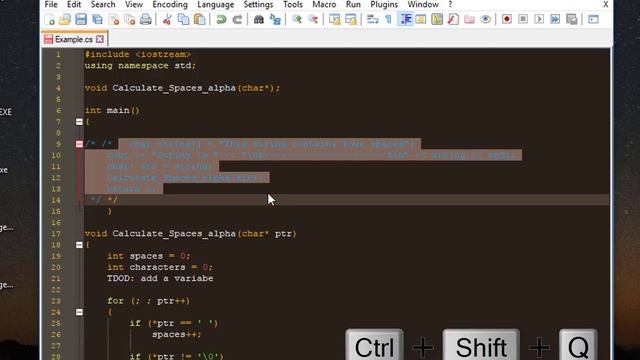Open the Plugins menu
Image resolution: width=640 pixels, height=360 pixels.
click(384, 4)
